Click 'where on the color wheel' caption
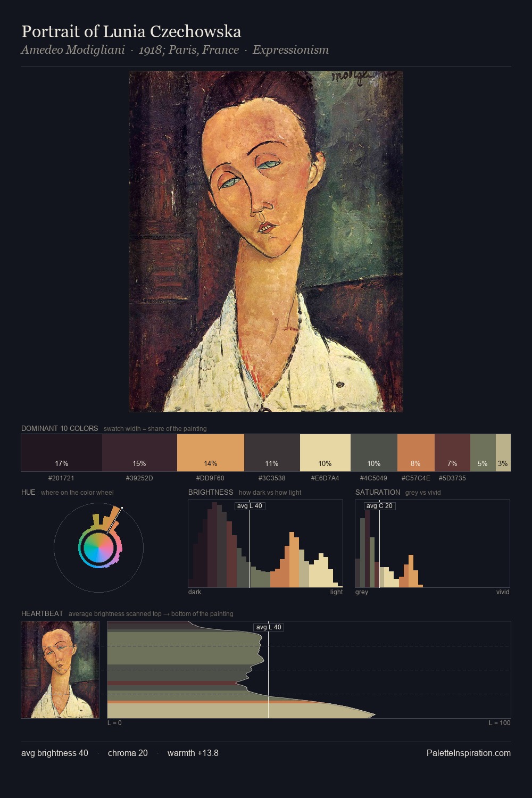 (x=77, y=493)
